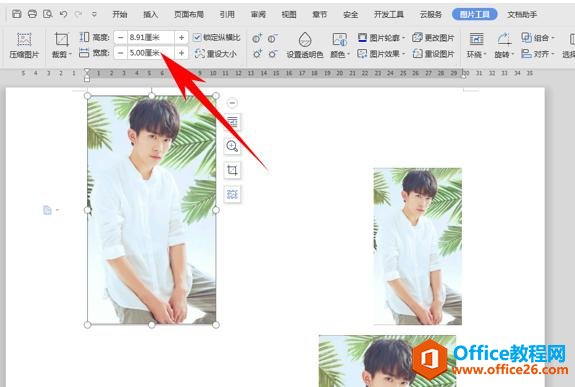Screen dimensions: 575x387
Task: Open the 云服务 tab
Action: tap(431, 14)
